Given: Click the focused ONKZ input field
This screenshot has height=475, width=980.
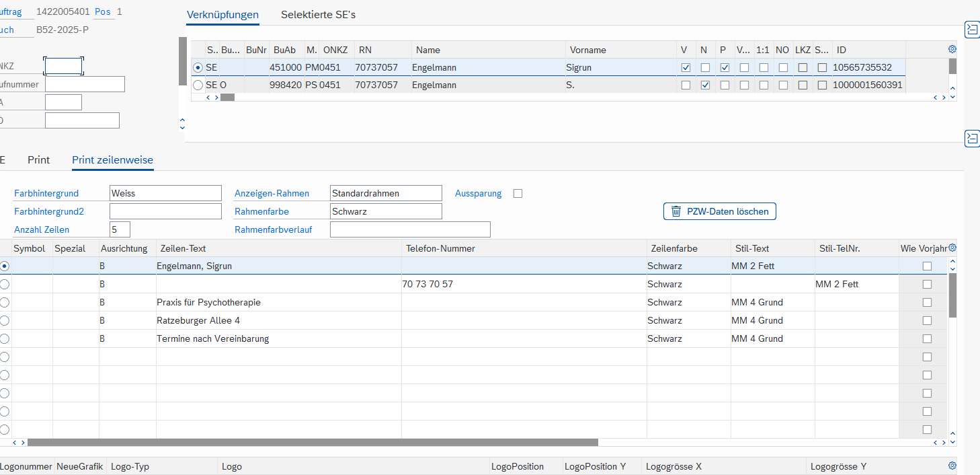Looking at the screenshot, I should (x=63, y=66).
